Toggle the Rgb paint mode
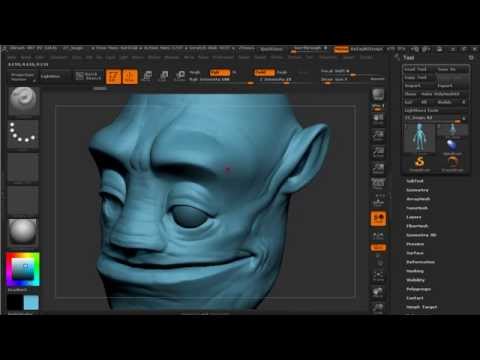 pyautogui.click(x=220, y=72)
